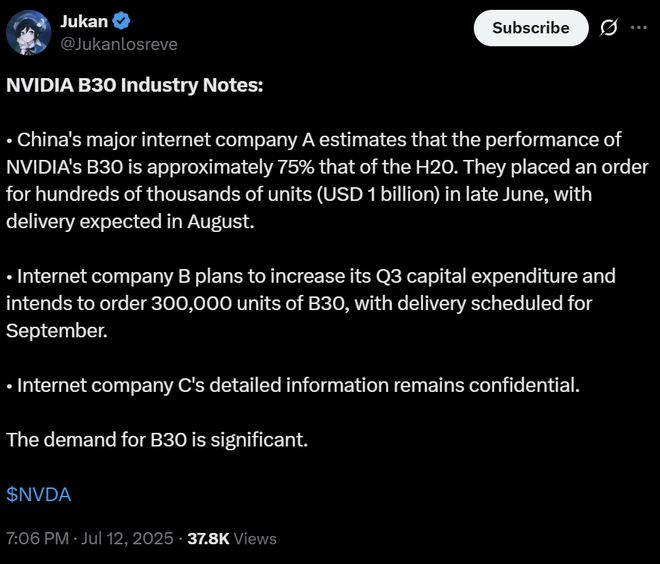Image resolution: width=660 pixels, height=564 pixels.
Task: Click the Views label beside 37.8K
Action: [x=255, y=538]
